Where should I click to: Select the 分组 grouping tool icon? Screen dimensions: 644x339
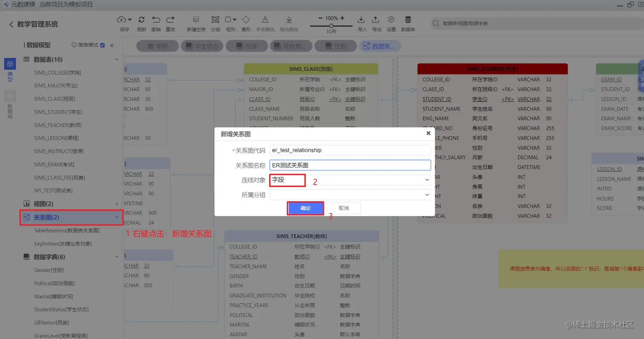point(216,20)
